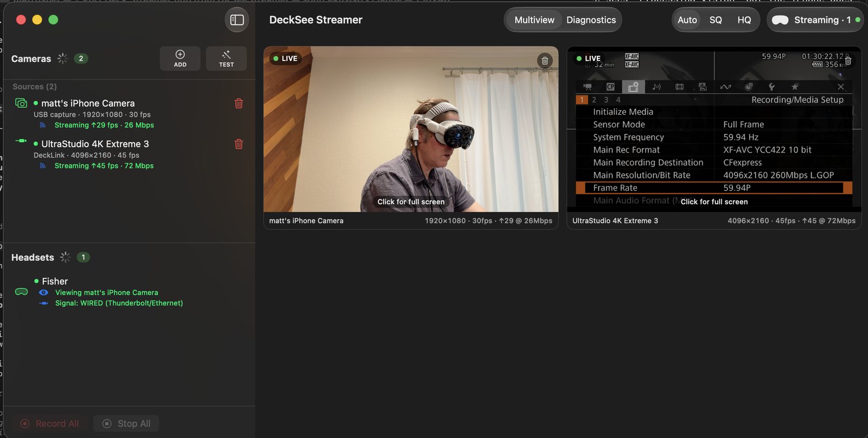This screenshot has width=868, height=438.
Task: Click the Stop All button
Action: 126,424
